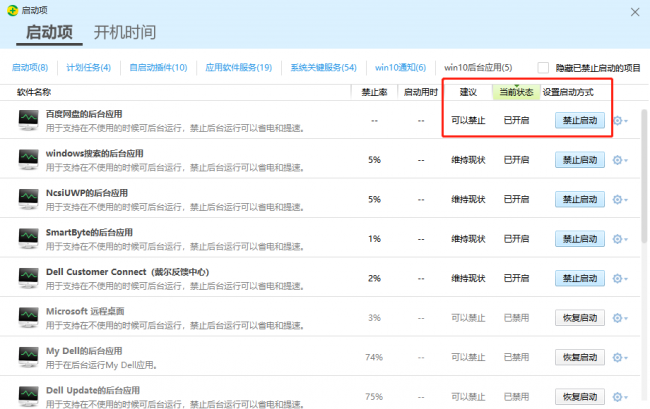Viewport: 650px width, 409px height.
Task: Click the 360 logo icon in title bar
Action: [12, 10]
